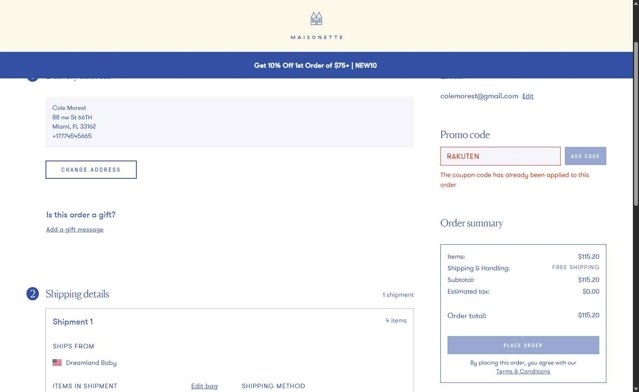Focus the promo code input field
The image size is (639, 392).
500,156
